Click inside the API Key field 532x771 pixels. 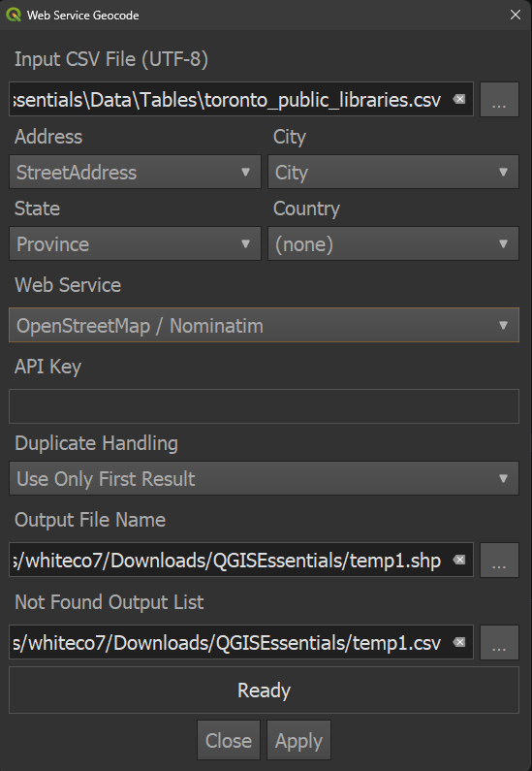click(x=264, y=406)
